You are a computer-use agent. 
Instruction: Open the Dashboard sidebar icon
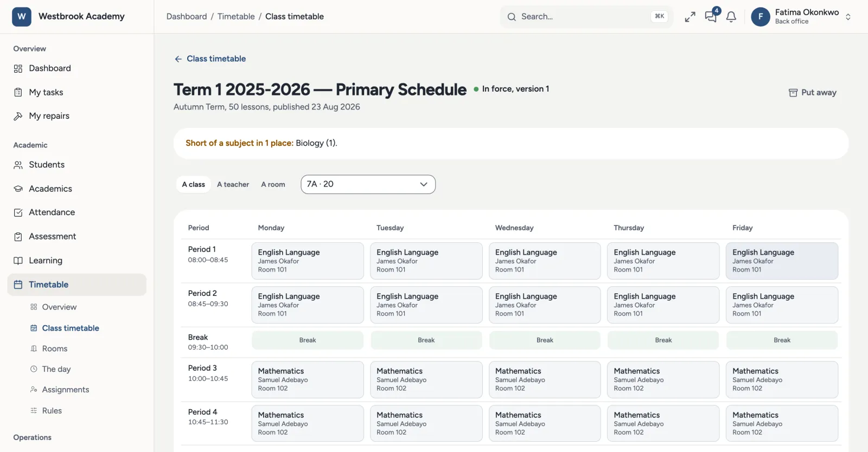click(18, 68)
